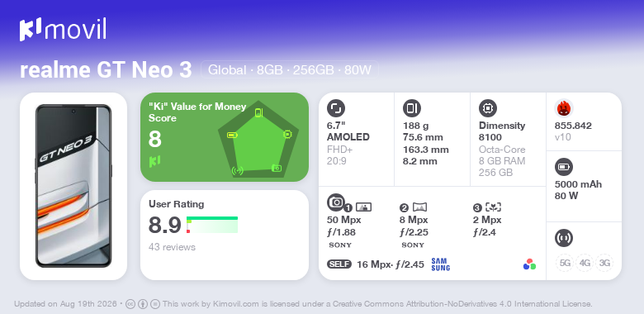Image resolution: width=644 pixels, height=314 pixels.
Task: Select the ultra-wide camera icon numbered 2
Action: [x=413, y=207]
